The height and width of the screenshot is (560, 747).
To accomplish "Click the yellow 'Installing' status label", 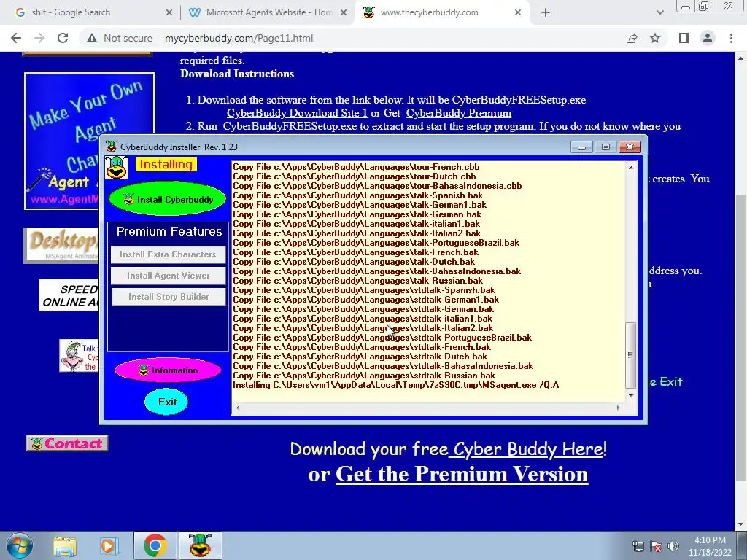I will [x=166, y=164].
